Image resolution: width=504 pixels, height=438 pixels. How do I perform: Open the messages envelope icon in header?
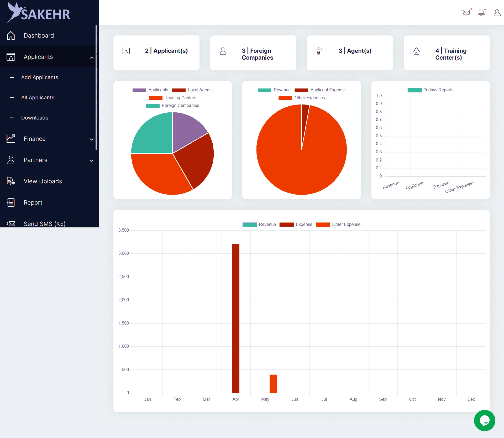click(x=466, y=12)
